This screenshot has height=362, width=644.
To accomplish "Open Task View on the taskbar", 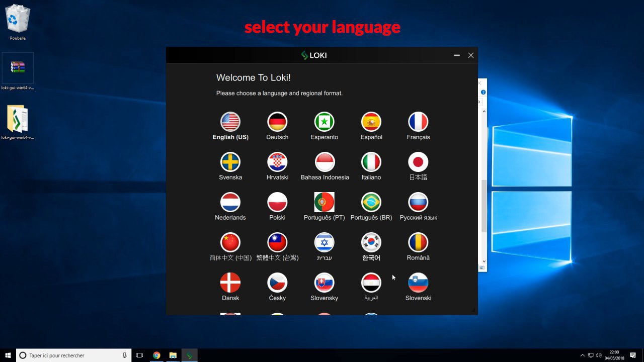I will tap(140, 355).
